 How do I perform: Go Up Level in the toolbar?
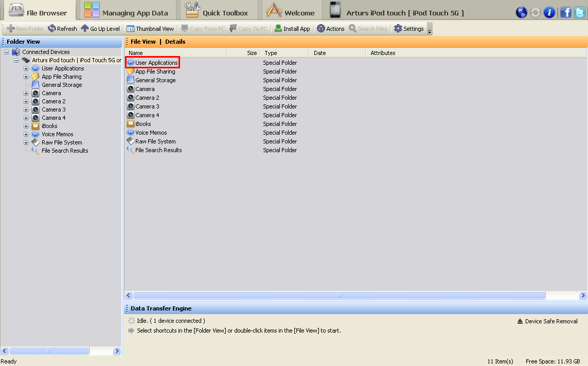click(x=100, y=28)
